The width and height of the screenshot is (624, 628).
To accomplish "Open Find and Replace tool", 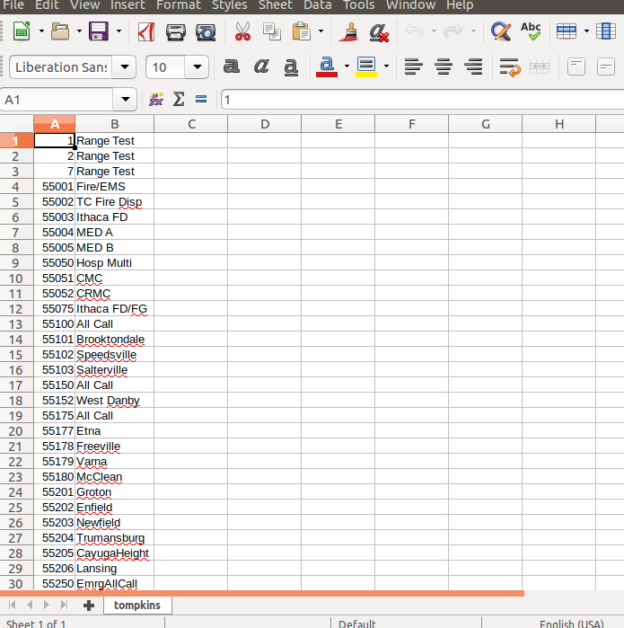I will [500, 32].
